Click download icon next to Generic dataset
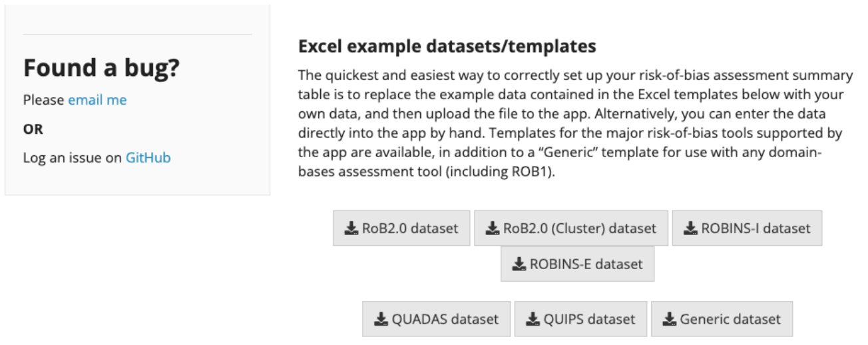Image resolution: width=868 pixels, height=345 pixels. pos(669,319)
